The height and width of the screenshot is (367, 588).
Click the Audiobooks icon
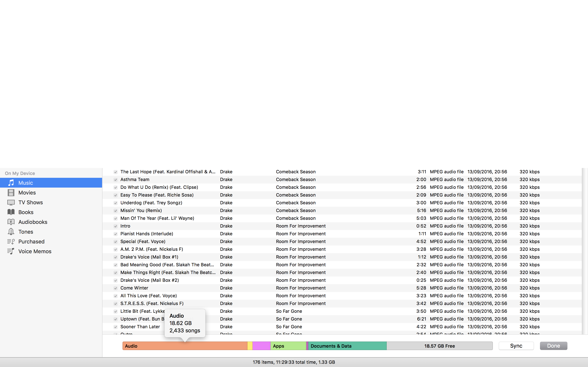pyautogui.click(x=11, y=222)
